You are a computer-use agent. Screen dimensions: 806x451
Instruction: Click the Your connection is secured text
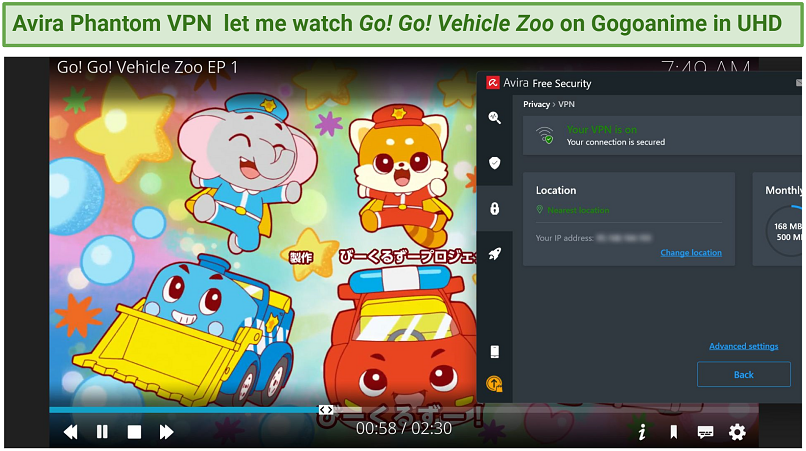click(x=616, y=142)
